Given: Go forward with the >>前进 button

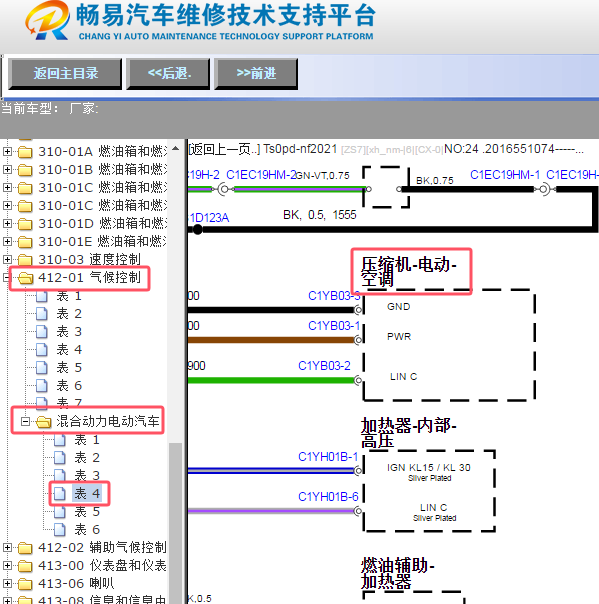Looking at the screenshot, I should 256,74.
